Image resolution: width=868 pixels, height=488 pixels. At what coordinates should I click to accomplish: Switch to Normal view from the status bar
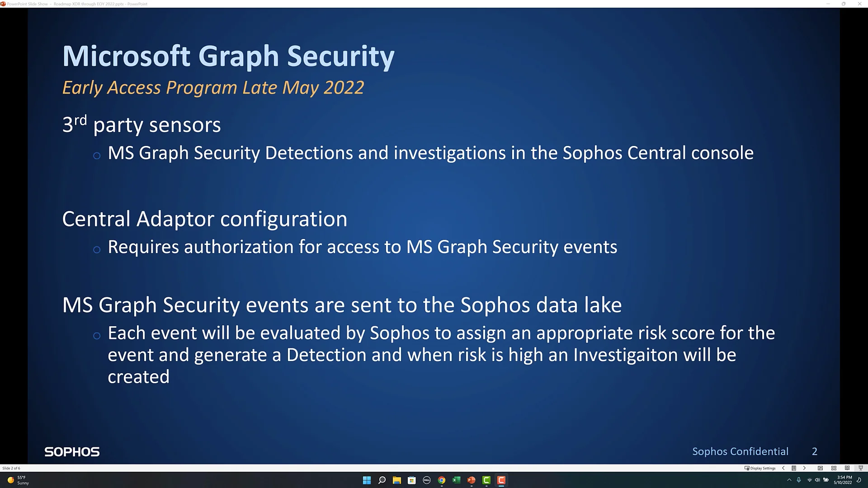pos(820,468)
